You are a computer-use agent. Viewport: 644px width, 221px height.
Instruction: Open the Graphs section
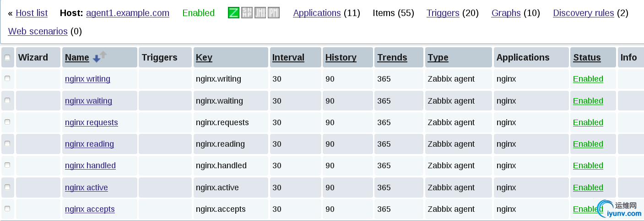(506, 13)
